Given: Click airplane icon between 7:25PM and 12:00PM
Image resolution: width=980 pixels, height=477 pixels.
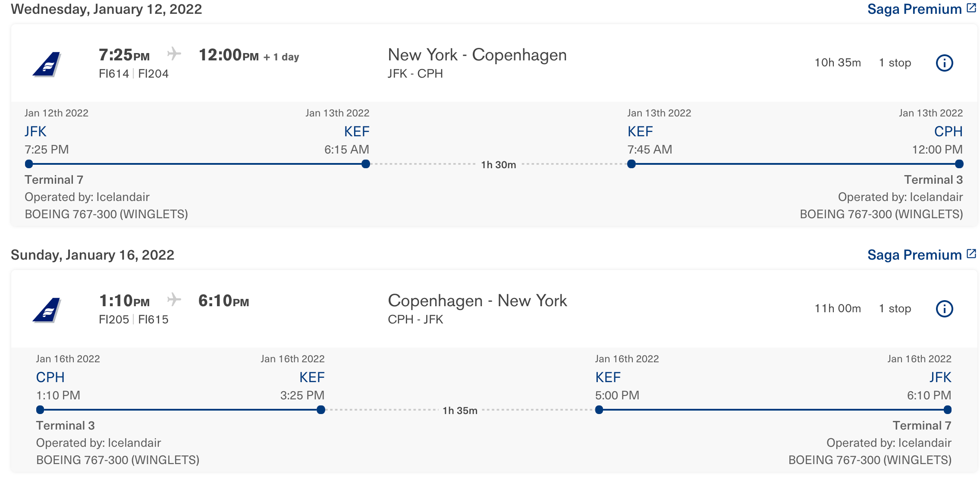Looking at the screenshot, I should [174, 54].
